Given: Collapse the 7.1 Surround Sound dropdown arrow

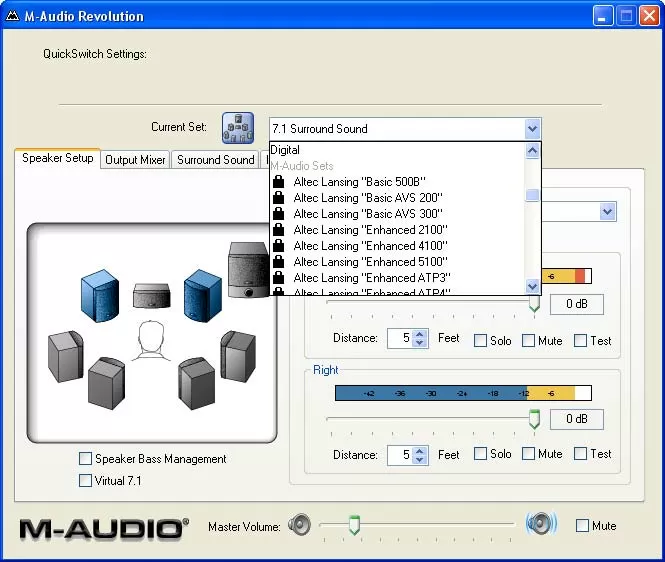Looking at the screenshot, I should point(533,129).
